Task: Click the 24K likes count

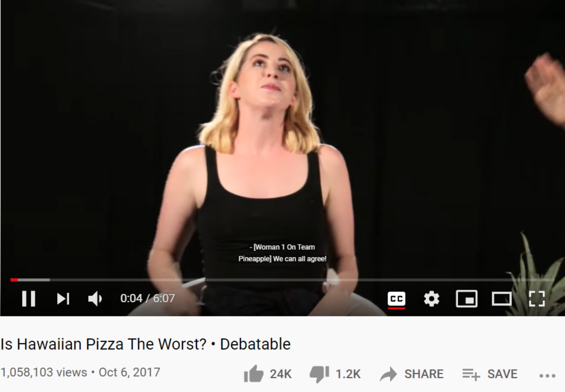Action: coord(280,374)
